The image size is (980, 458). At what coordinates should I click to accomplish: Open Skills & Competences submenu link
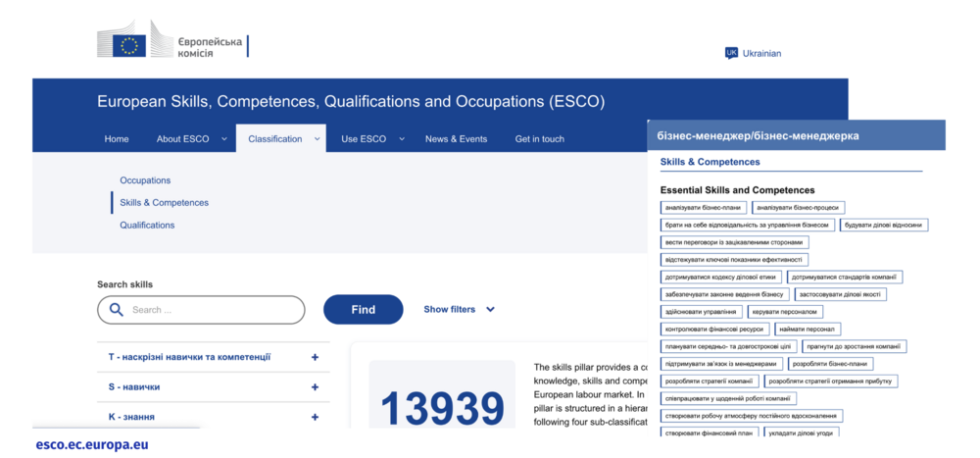tap(165, 203)
